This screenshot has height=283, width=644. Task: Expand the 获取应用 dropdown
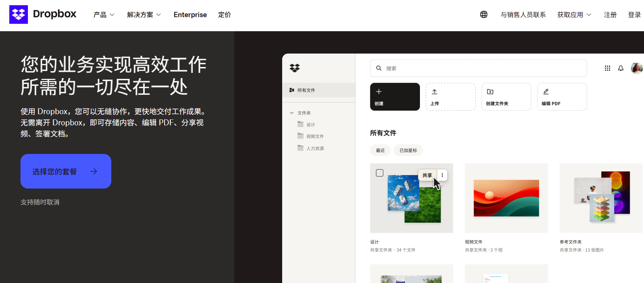574,15
